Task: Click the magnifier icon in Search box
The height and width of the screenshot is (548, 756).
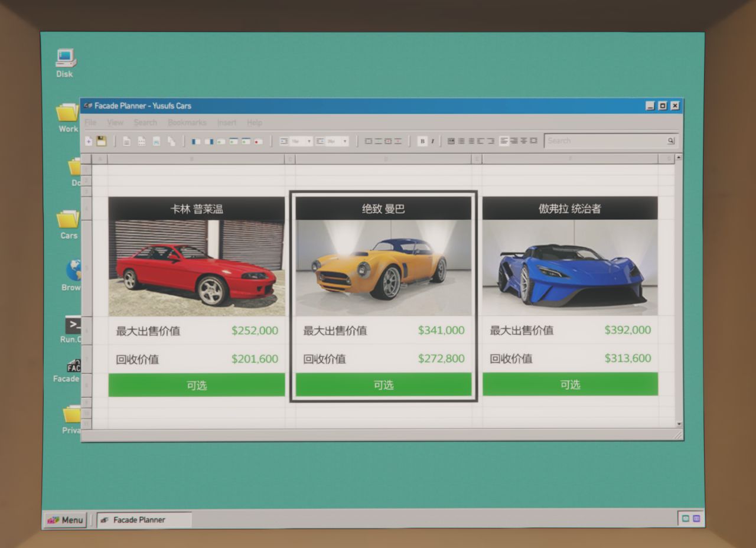Action: [671, 141]
